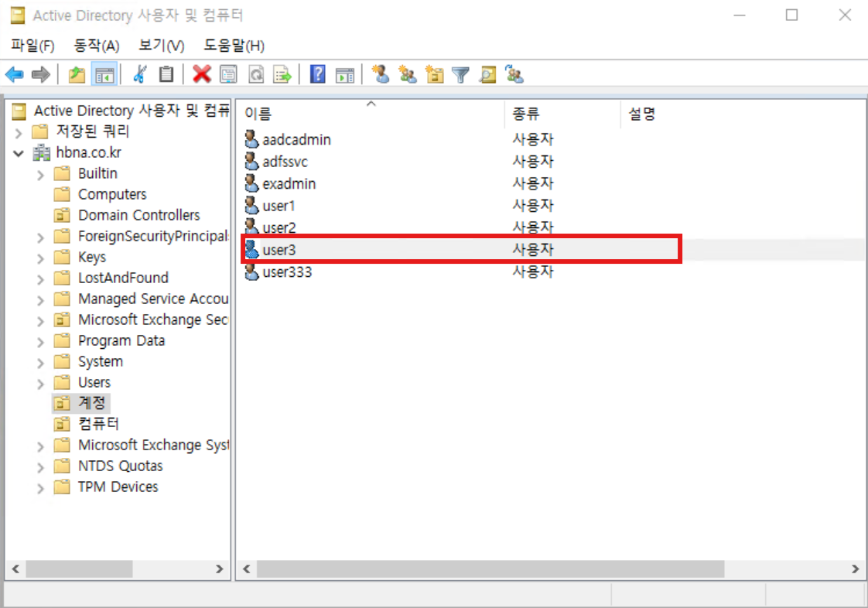Click the Find objects magnifier icon
This screenshot has height=608, width=868.
pyautogui.click(x=487, y=74)
